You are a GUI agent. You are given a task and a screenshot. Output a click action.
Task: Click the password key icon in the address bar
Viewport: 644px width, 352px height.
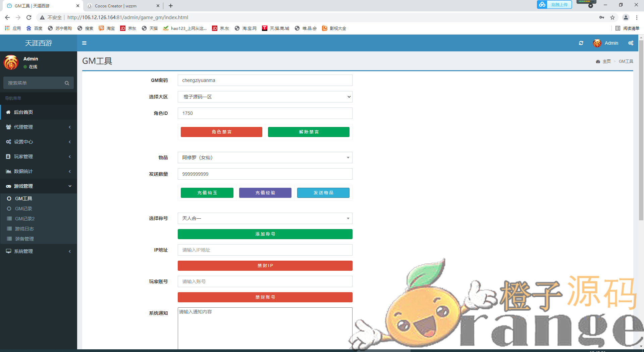pos(602,17)
